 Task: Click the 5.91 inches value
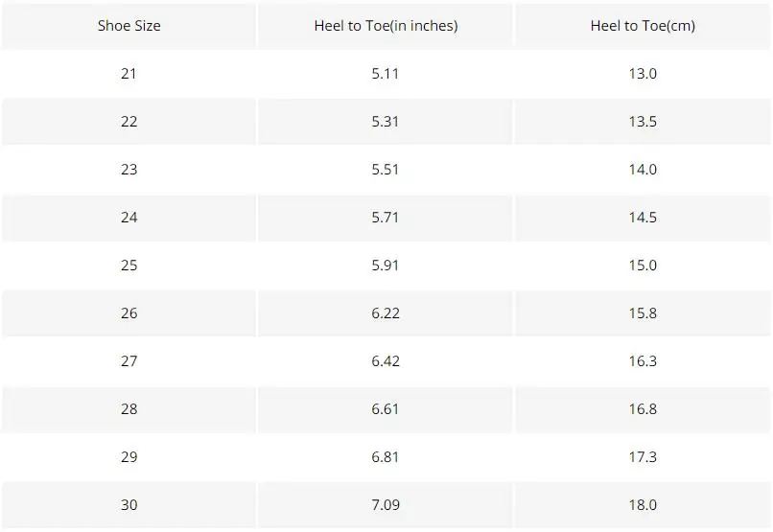coord(385,266)
